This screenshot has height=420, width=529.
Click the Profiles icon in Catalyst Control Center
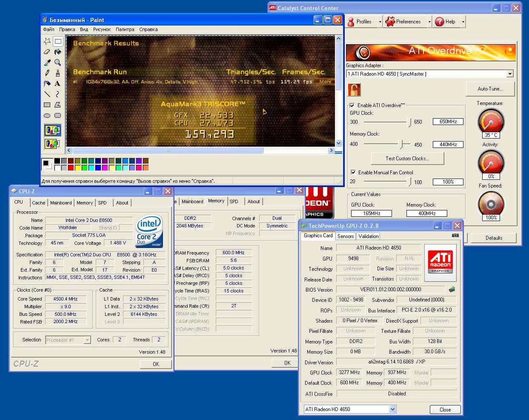click(351, 22)
